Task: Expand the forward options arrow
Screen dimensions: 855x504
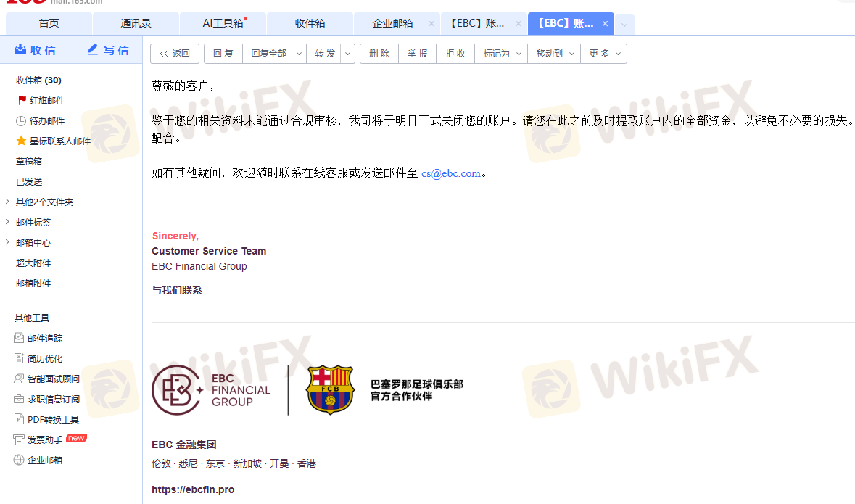Action: tap(348, 54)
